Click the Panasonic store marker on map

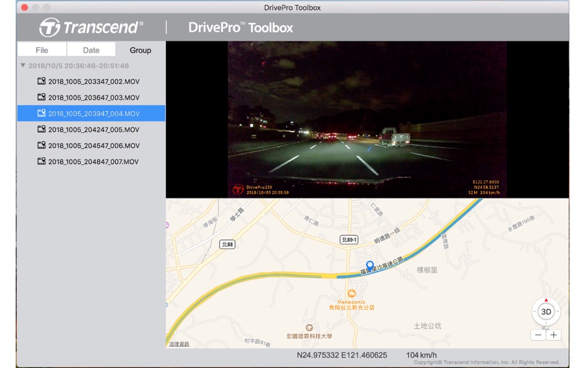[x=352, y=294]
